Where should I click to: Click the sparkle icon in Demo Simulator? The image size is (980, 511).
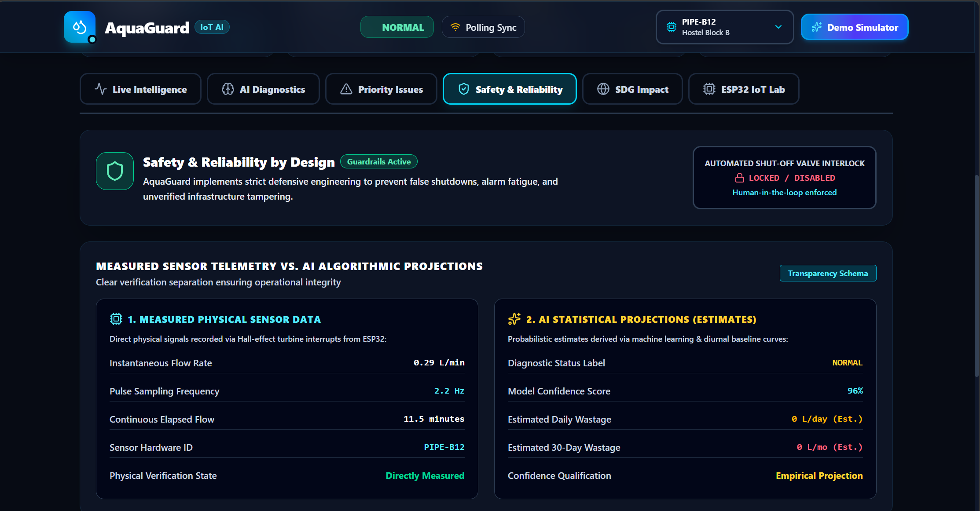pyautogui.click(x=816, y=27)
